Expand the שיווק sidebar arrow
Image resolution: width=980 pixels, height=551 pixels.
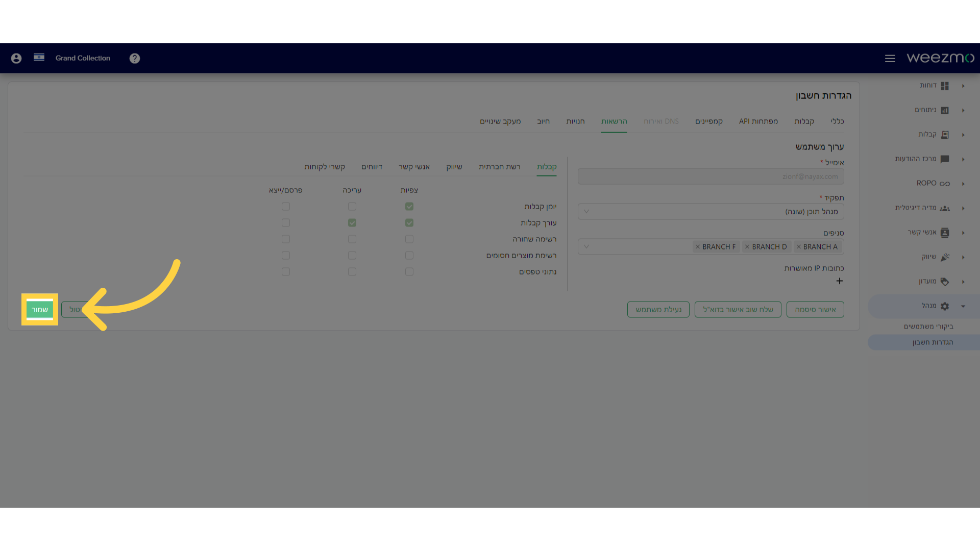963,257
